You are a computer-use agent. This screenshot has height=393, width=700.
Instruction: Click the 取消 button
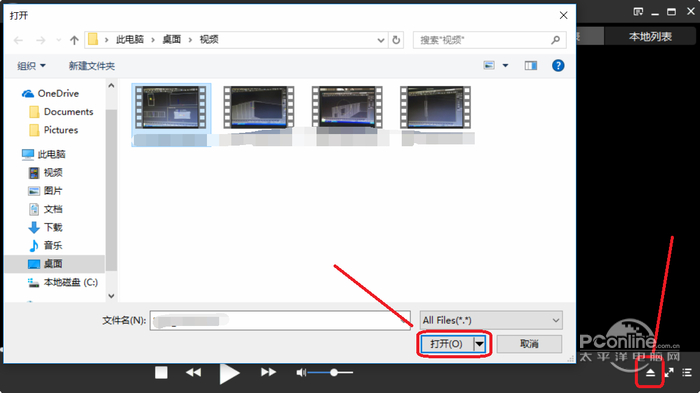529,344
